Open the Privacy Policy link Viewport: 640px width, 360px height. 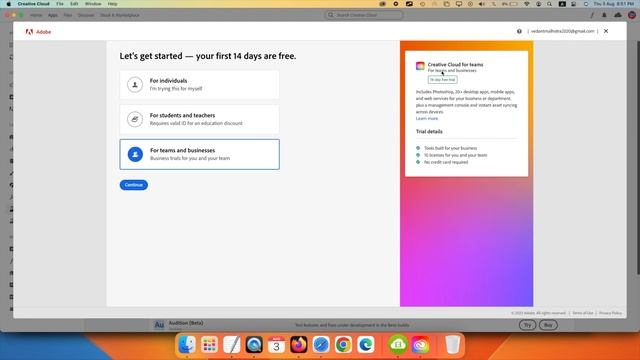pyautogui.click(x=610, y=313)
